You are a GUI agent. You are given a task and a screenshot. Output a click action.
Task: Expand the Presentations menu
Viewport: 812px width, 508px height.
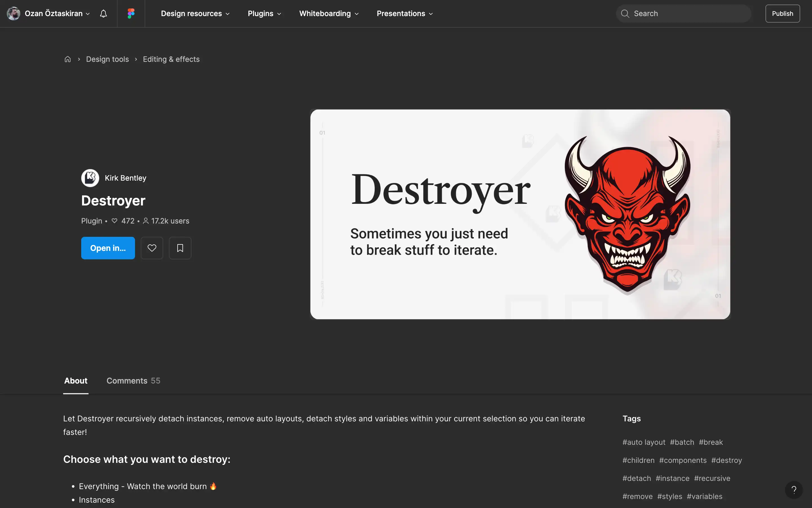coord(405,14)
